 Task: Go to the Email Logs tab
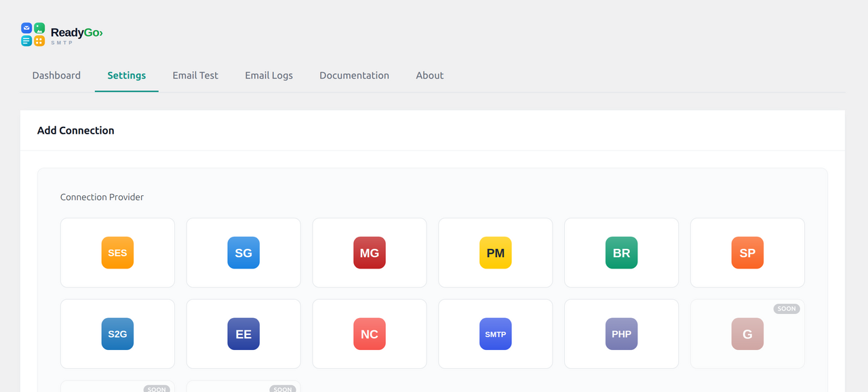[269, 75]
